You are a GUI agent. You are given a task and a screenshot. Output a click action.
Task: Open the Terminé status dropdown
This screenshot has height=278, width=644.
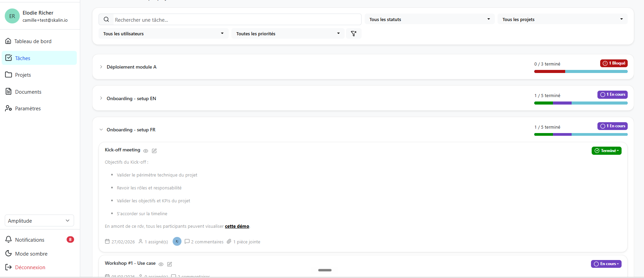point(606,151)
